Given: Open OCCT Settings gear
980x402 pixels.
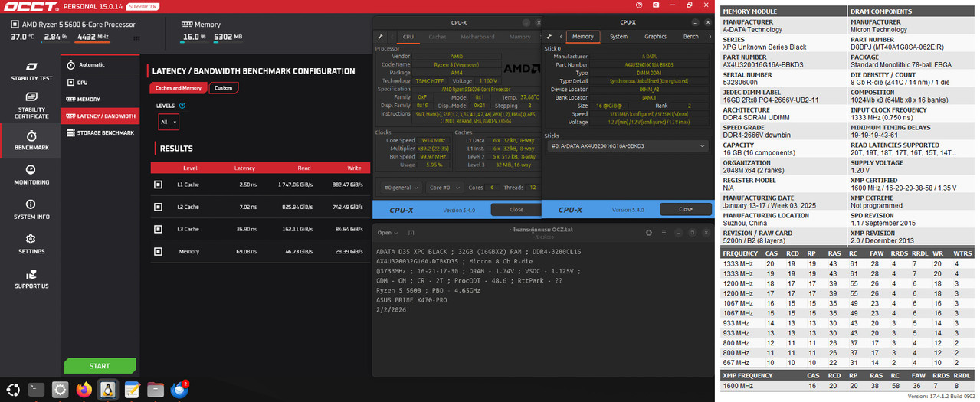Looking at the screenshot, I should [x=31, y=243].
